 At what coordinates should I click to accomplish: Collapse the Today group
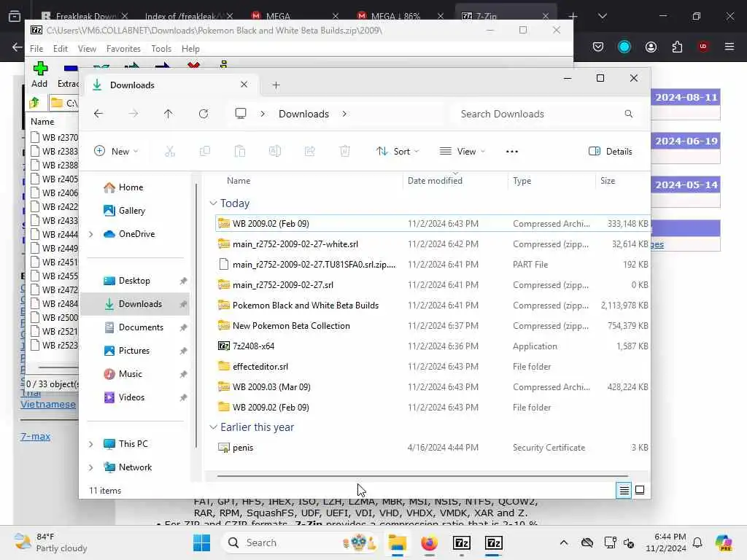pos(214,203)
